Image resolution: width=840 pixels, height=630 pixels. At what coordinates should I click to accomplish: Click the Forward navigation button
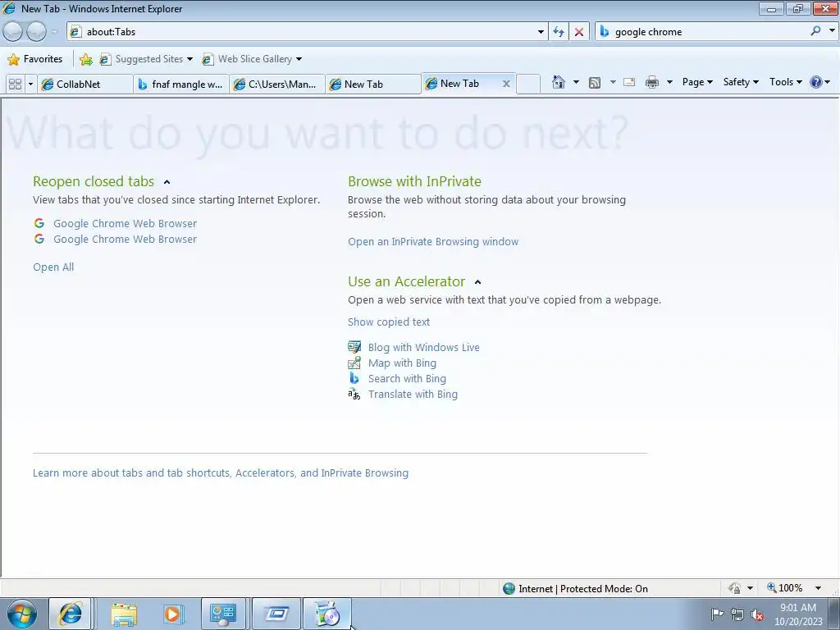tap(36, 32)
